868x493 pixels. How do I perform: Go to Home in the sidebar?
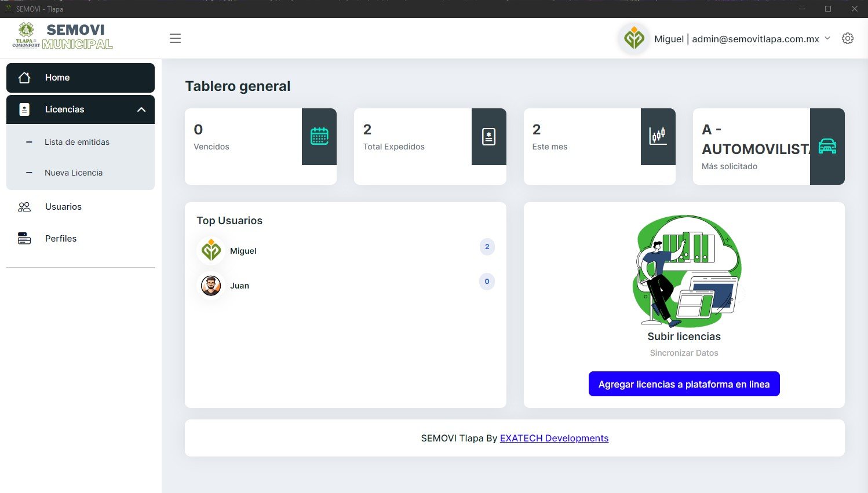click(x=57, y=78)
